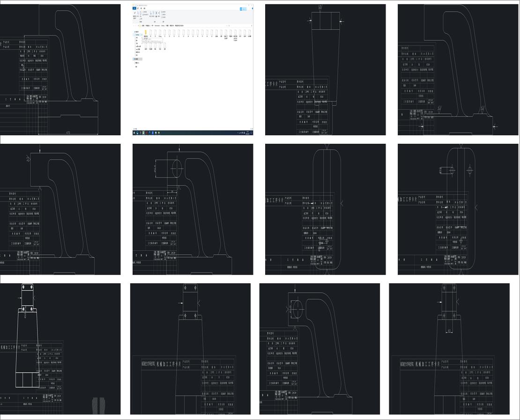
Task: Click the taskbar clock in Explorer screenshot
Action: click(x=248, y=133)
